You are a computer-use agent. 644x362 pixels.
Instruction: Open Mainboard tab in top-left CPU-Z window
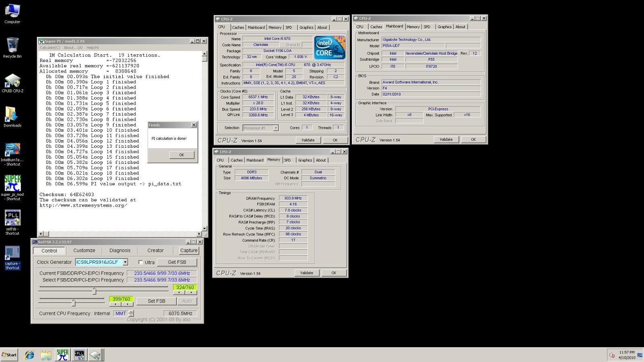click(256, 28)
